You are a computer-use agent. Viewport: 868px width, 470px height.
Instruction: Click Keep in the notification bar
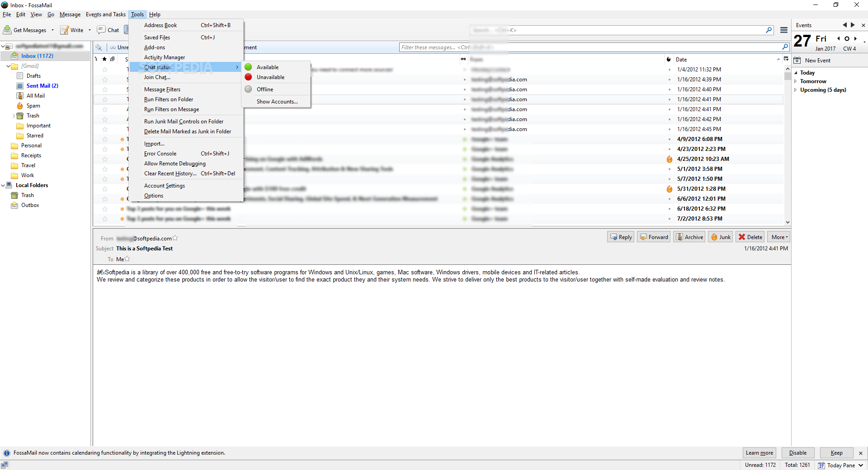836,453
